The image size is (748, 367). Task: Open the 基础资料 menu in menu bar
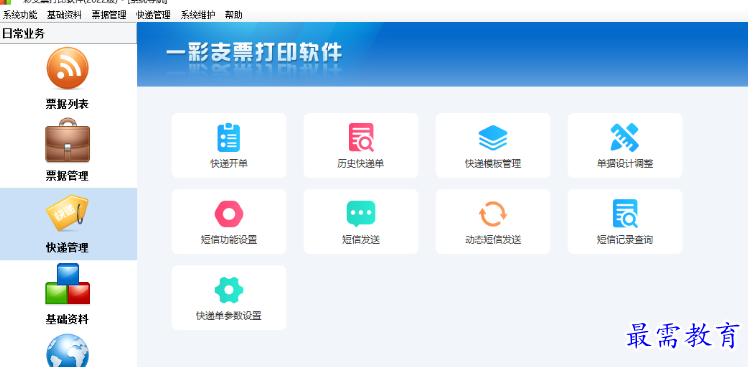(64, 15)
